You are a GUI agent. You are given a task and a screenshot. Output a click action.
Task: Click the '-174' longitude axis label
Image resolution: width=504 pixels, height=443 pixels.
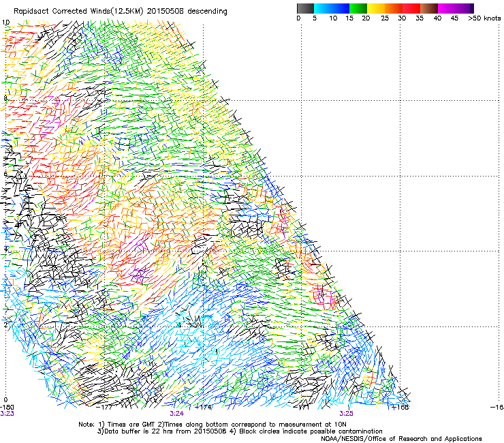click(x=203, y=407)
